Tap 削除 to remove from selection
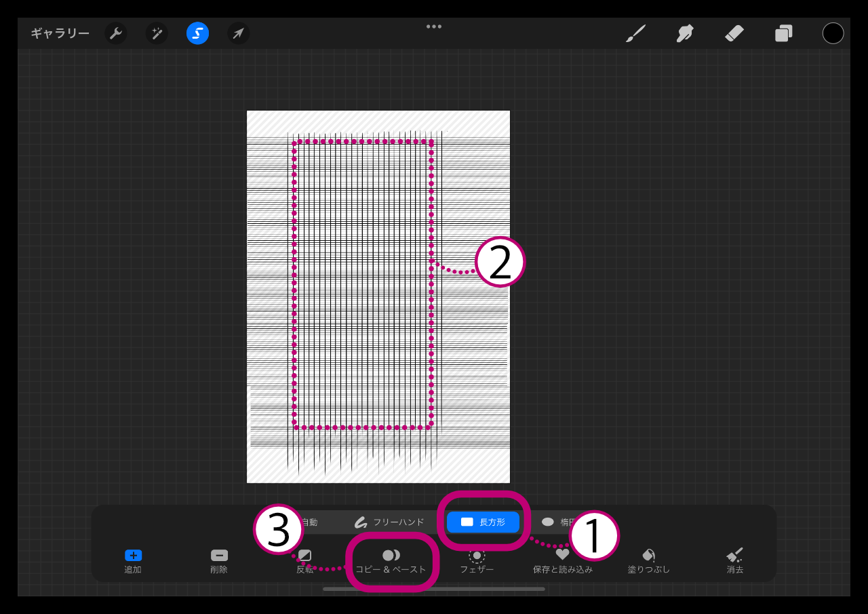 (x=219, y=561)
